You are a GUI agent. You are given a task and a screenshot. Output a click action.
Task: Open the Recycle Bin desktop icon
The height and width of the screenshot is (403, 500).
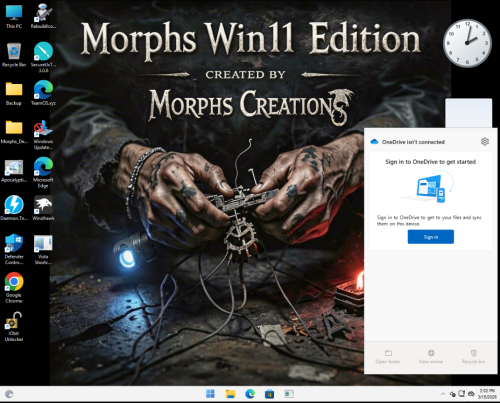coord(14,55)
